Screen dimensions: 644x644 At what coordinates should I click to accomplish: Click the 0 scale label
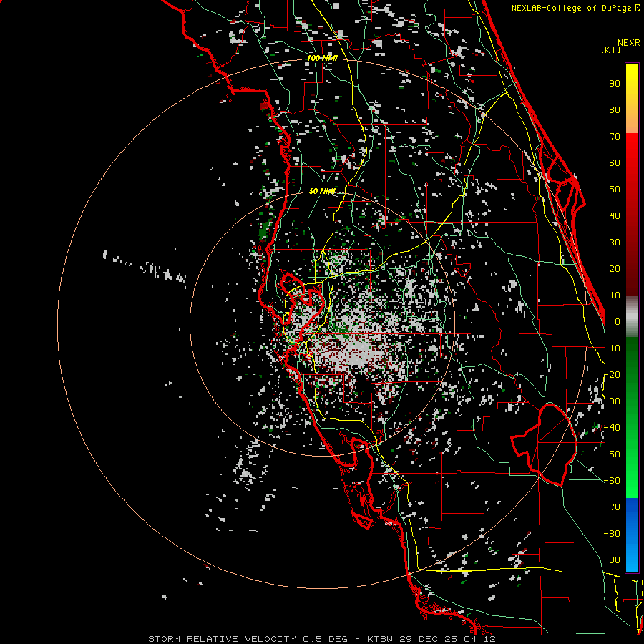pos(618,322)
